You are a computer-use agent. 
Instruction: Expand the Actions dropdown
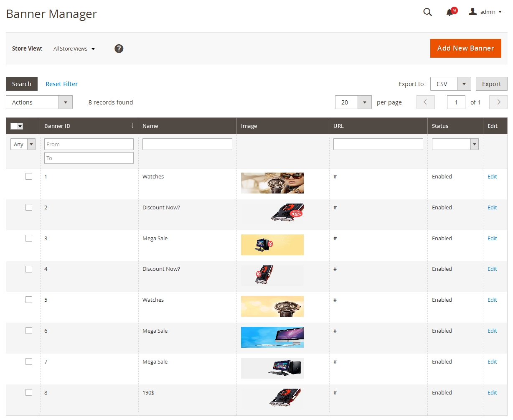39,102
